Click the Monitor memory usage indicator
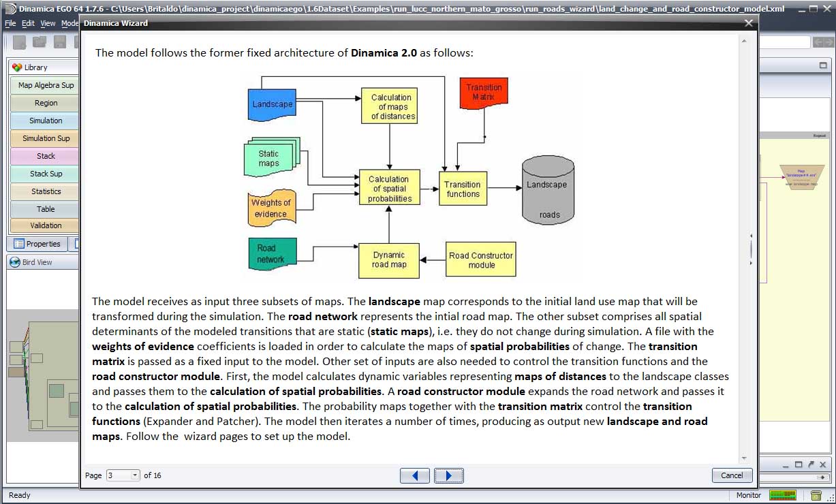 782,495
